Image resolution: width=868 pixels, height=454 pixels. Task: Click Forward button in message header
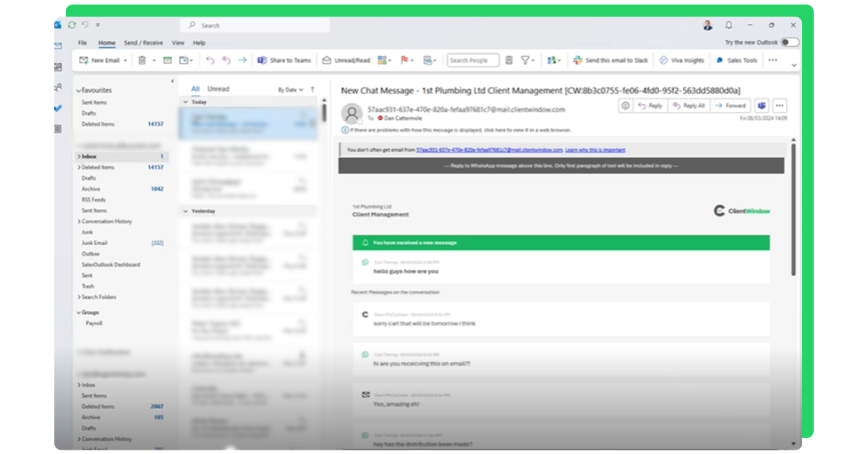pyautogui.click(x=731, y=106)
